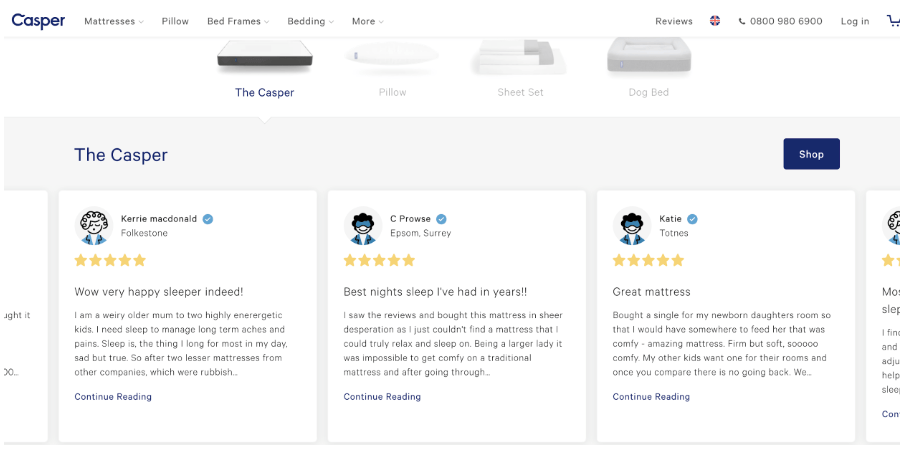Image resolution: width=902 pixels, height=456 pixels.
Task: Open the Pillow nav link
Action: pos(175,21)
